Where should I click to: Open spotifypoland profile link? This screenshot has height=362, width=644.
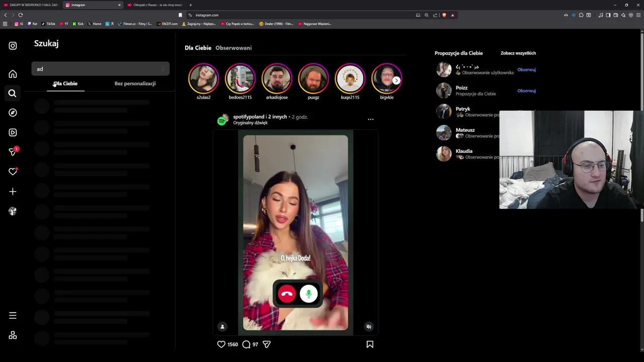pos(249,117)
